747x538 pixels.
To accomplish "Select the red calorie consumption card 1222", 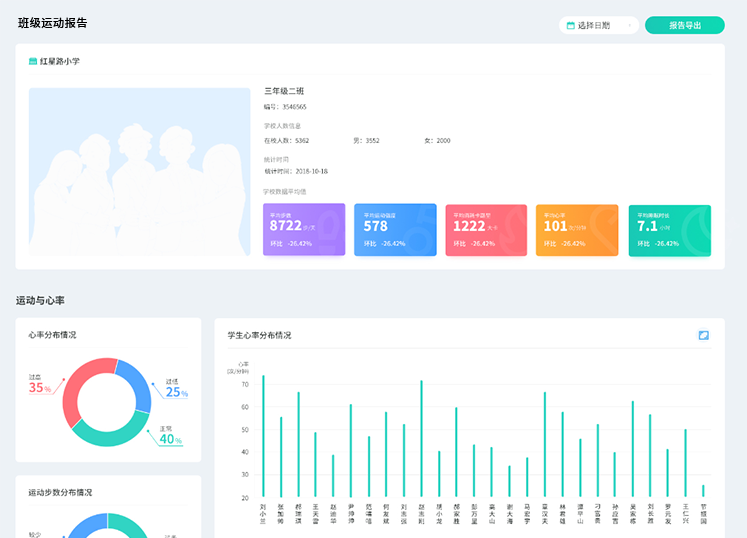I will point(486,230).
